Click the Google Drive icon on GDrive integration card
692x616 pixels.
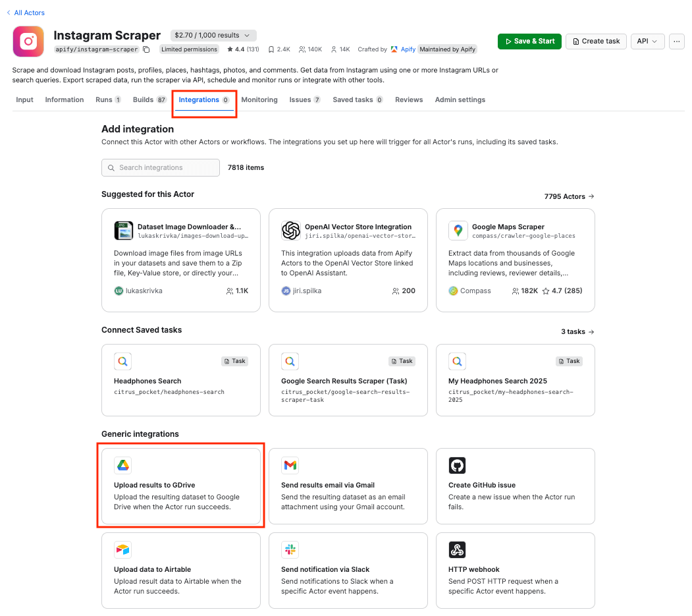tap(123, 465)
